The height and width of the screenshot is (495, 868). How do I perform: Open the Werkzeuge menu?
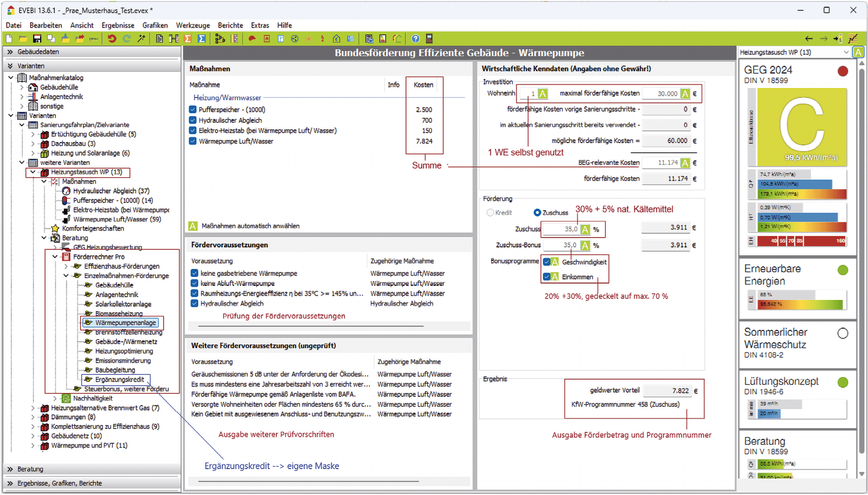pos(193,25)
